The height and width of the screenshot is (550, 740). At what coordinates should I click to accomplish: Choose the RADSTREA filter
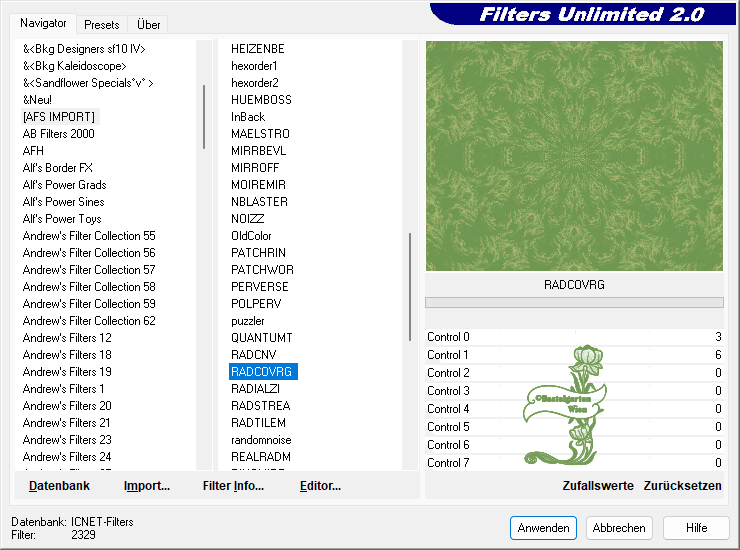[x=261, y=406]
